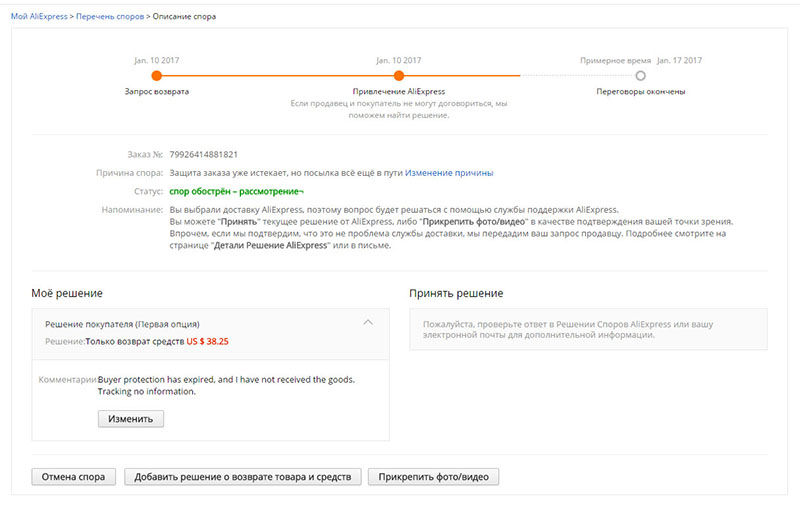Open the Мой AliExpress breadcrumb link

pyautogui.click(x=40, y=17)
